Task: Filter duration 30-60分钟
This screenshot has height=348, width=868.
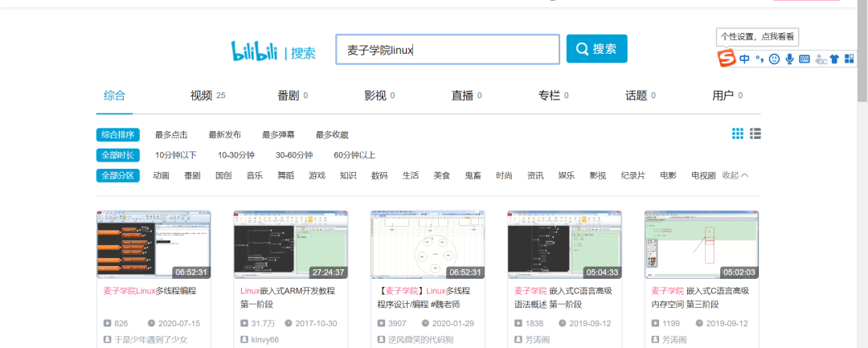Action: tap(294, 155)
